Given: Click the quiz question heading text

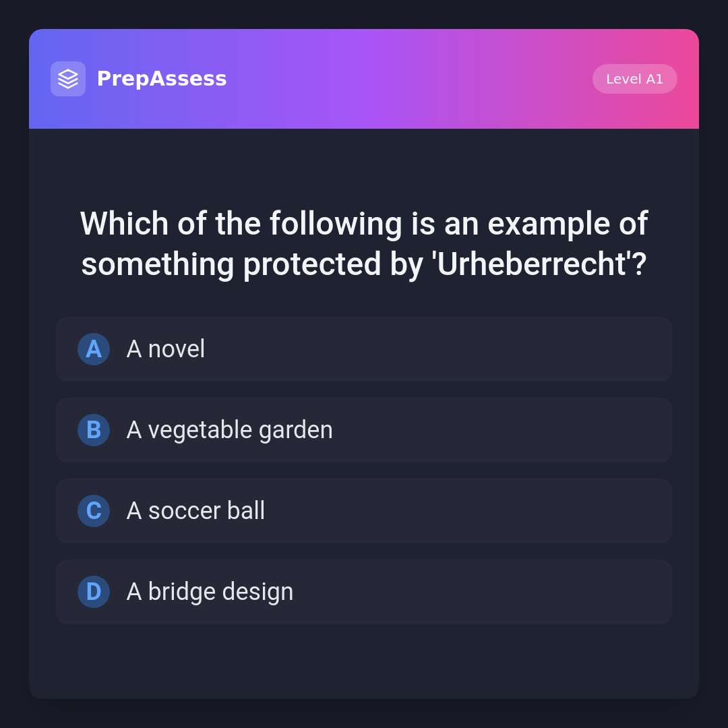Looking at the screenshot, I should pos(364,243).
